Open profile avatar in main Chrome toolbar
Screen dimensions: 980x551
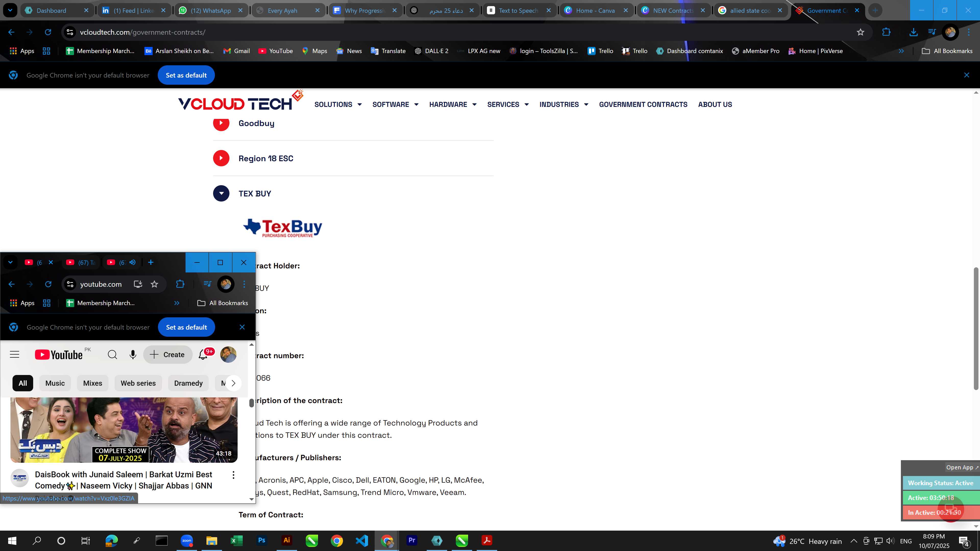[950, 32]
